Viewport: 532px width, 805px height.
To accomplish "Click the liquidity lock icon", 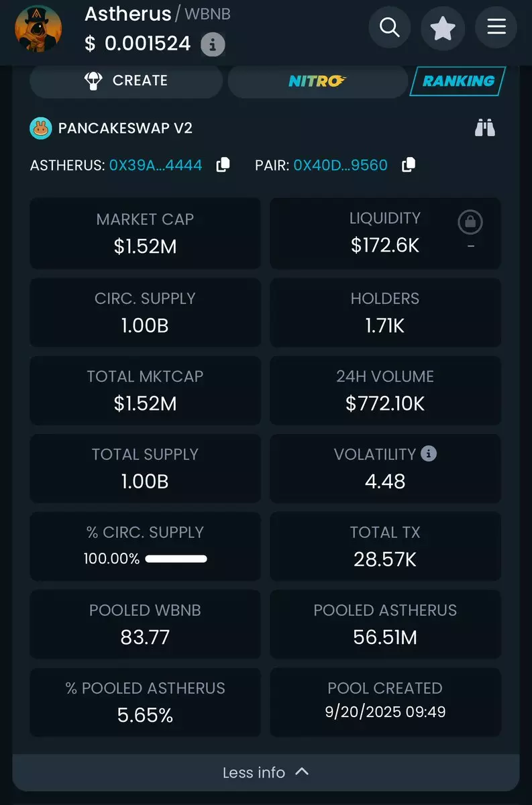I will tap(470, 222).
